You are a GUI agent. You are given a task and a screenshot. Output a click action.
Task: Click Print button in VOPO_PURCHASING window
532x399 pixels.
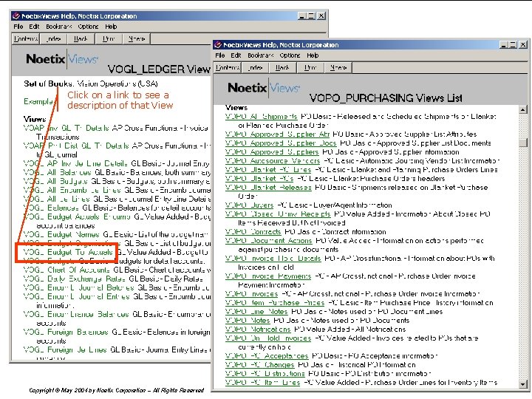tap(310, 67)
